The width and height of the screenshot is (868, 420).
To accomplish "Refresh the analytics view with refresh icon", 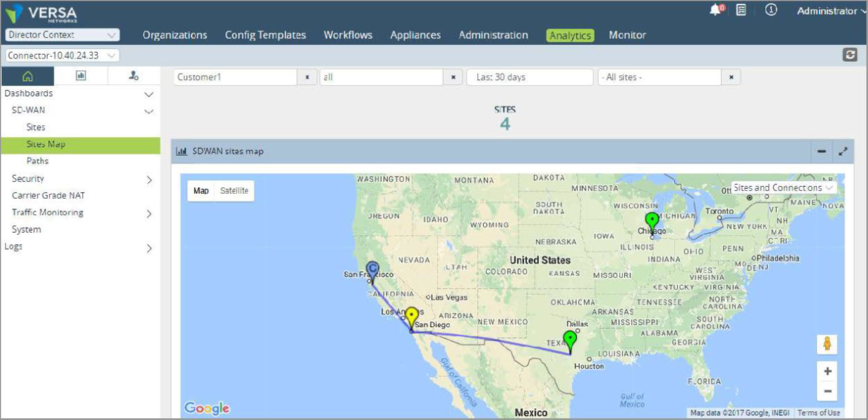I will tap(850, 55).
